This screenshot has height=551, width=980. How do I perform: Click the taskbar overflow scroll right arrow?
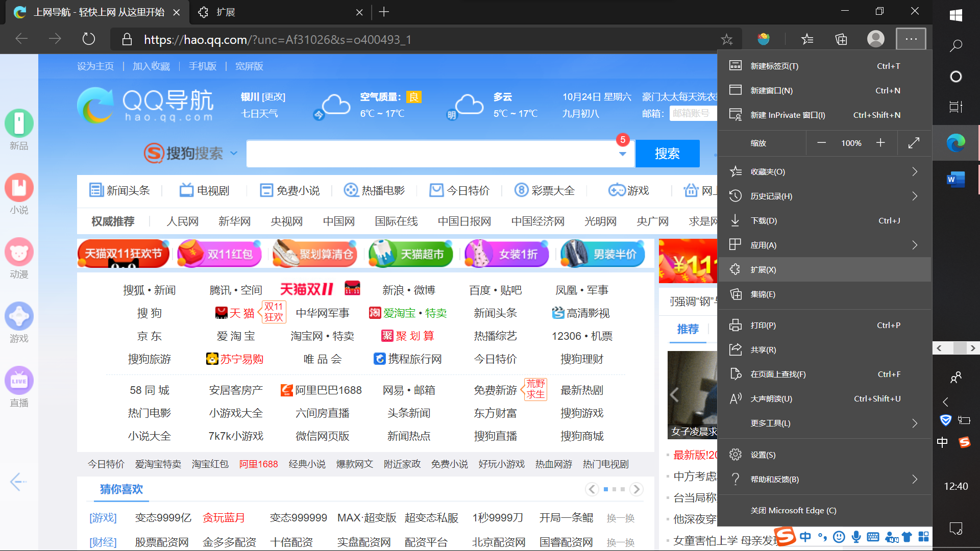[973, 348]
